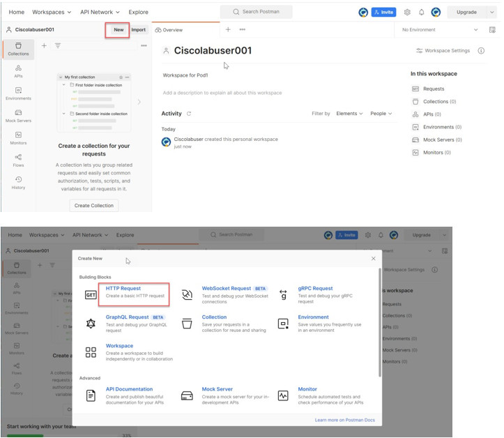This screenshot has width=504, height=438.
Task: Click the workspace description placeholder
Action: (x=222, y=93)
